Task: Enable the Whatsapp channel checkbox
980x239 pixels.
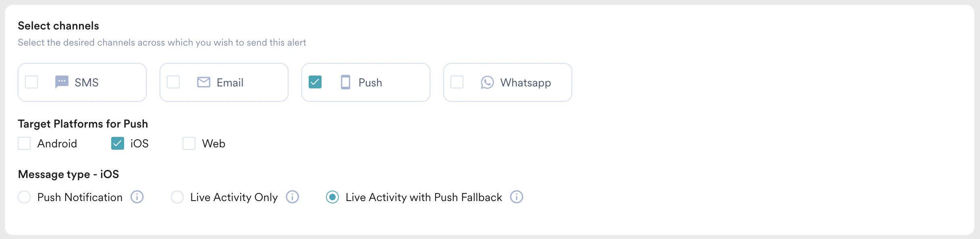Action: 457,82
